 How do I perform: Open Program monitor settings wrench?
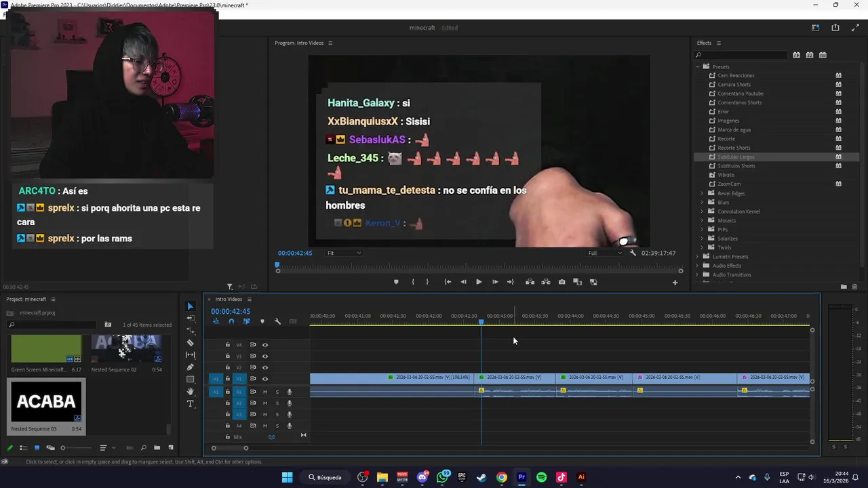coord(633,253)
